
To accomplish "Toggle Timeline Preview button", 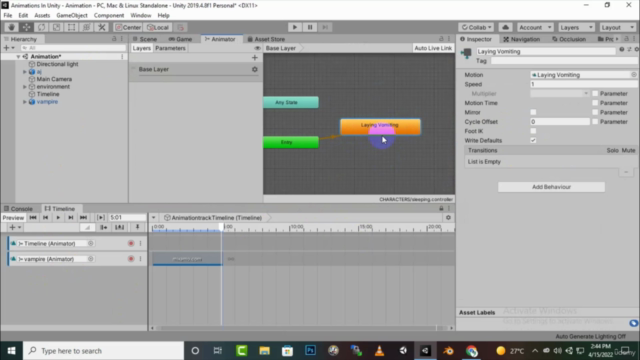I will 13,218.
